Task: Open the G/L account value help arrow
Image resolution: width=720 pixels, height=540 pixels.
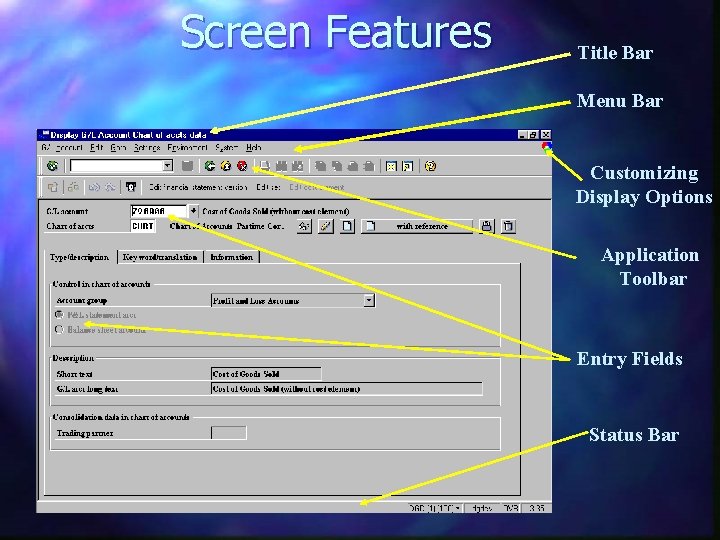Action: point(193,211)
